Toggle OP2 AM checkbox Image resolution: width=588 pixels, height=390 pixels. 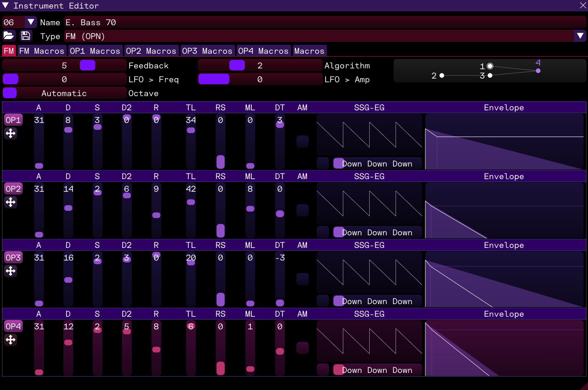click(303, 210)
